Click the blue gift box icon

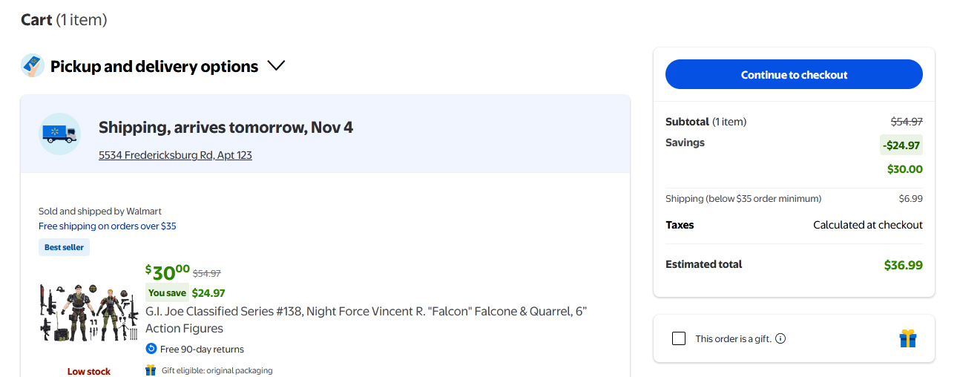tap(908, 338)
